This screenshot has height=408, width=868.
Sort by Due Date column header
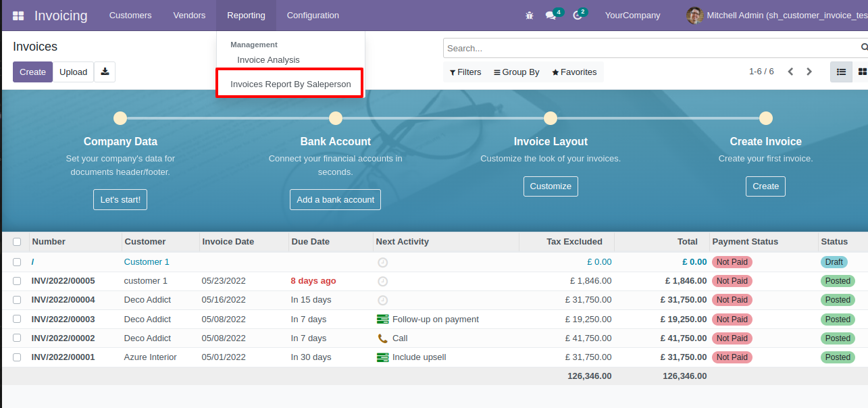(x=330, y=242)
